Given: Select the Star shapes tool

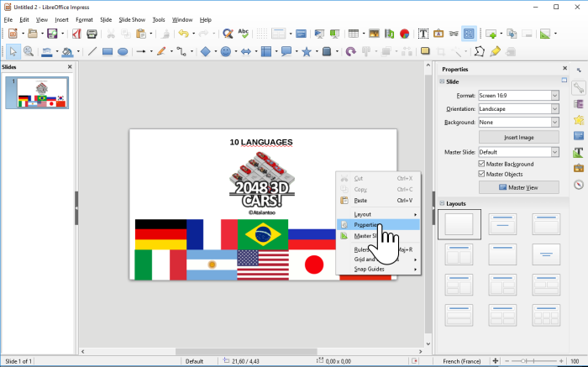Looking at the screenshot, I should pos(307,52).
